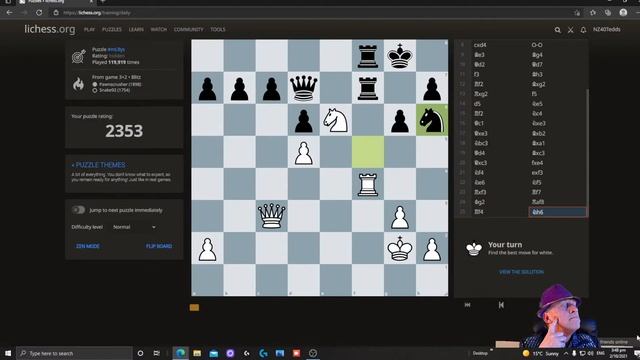Open Mail app from taskbar
Screen dimensions: 640x360
click(x=213, y=353)
